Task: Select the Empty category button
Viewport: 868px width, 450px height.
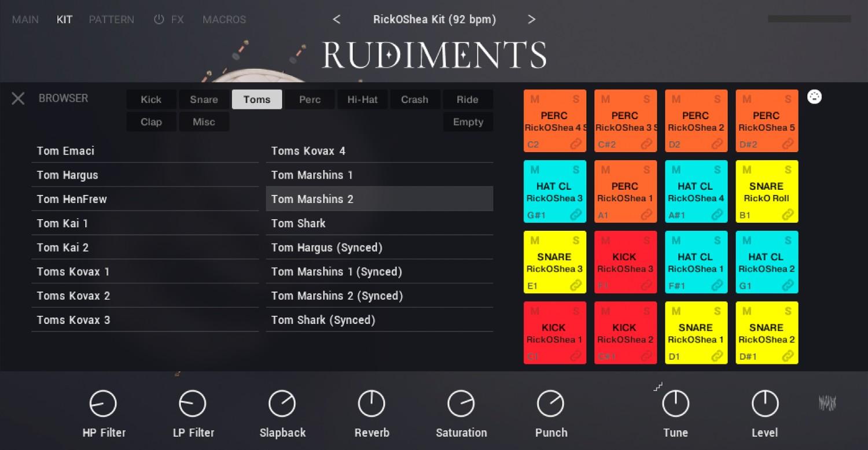Action: coord(468,122)
